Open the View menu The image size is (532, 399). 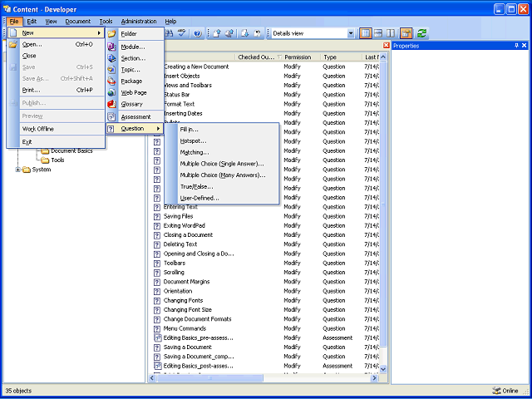51,22
